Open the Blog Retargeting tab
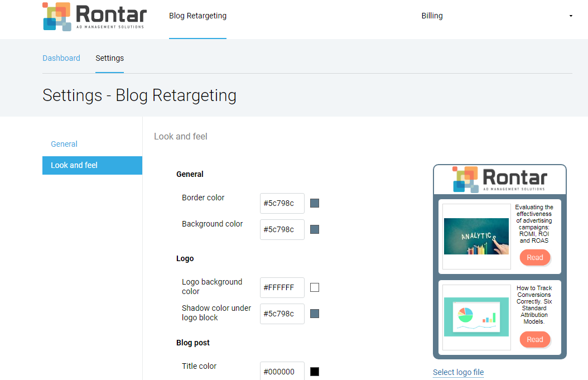The width and height of the screenshot is (588, 380). [197, 16]
